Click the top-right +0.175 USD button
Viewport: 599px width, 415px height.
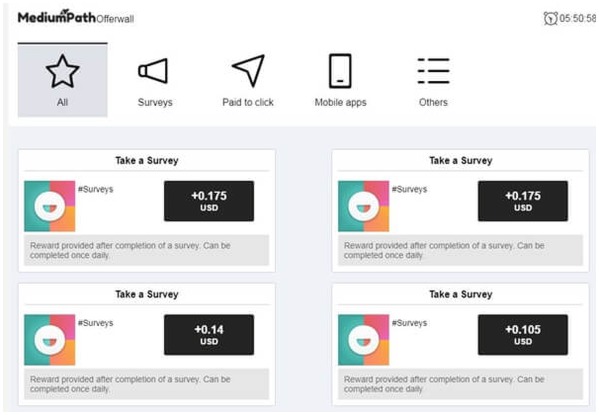point(523,201)
